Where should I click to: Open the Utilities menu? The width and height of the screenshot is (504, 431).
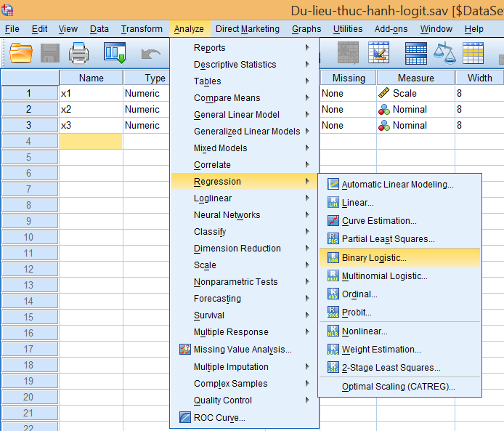click(x=347, y=29)
